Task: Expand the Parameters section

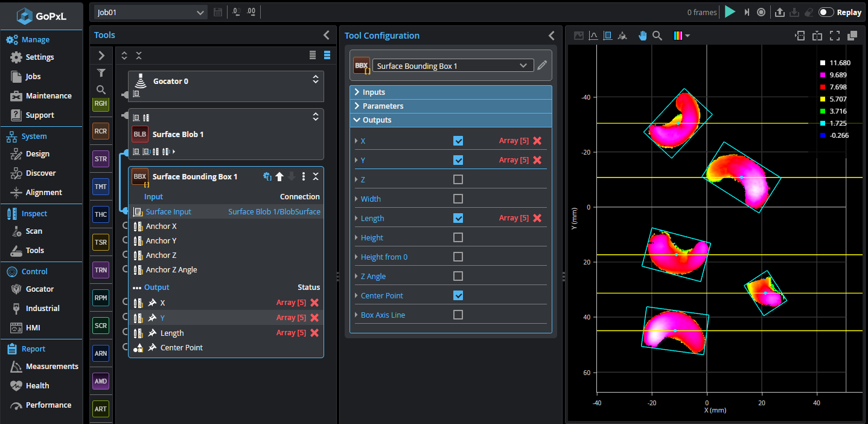Action: [x=383, y=106]
